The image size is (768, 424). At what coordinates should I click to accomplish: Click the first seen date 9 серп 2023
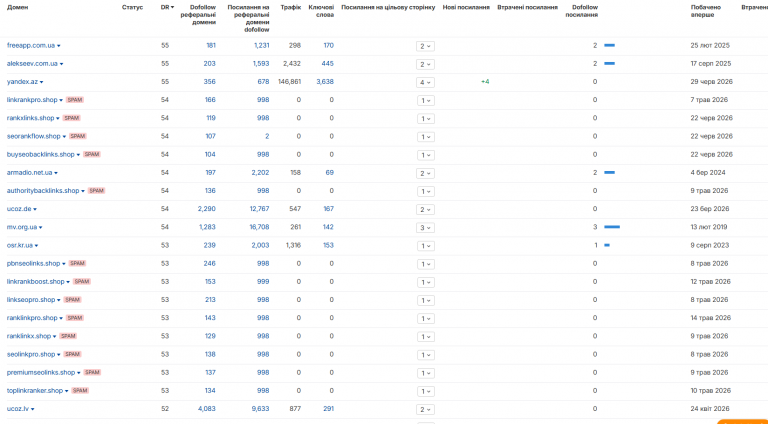tap(710, 245)
